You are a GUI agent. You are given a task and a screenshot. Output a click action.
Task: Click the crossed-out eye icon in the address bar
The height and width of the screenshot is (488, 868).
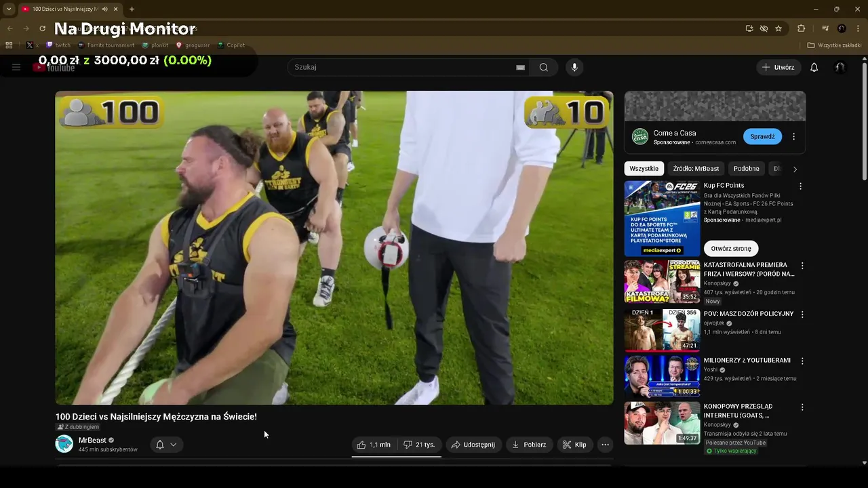[x=764, y=28]
